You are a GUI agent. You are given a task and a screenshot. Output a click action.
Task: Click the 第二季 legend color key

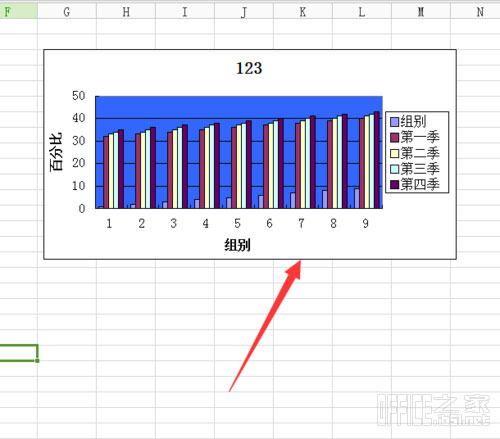coord(394,153)
